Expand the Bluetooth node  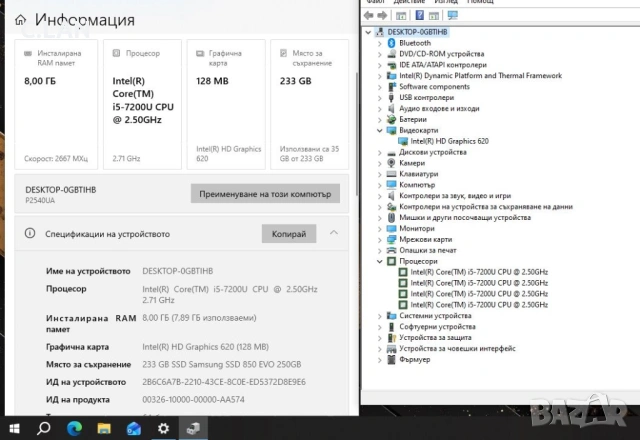pos(380,43)
